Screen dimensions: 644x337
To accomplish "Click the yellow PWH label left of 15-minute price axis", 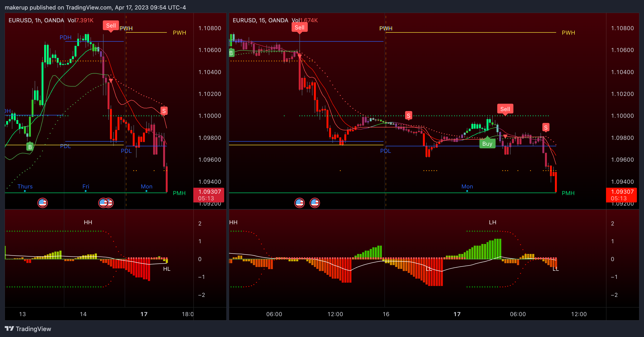I will [x=568, y=33].
